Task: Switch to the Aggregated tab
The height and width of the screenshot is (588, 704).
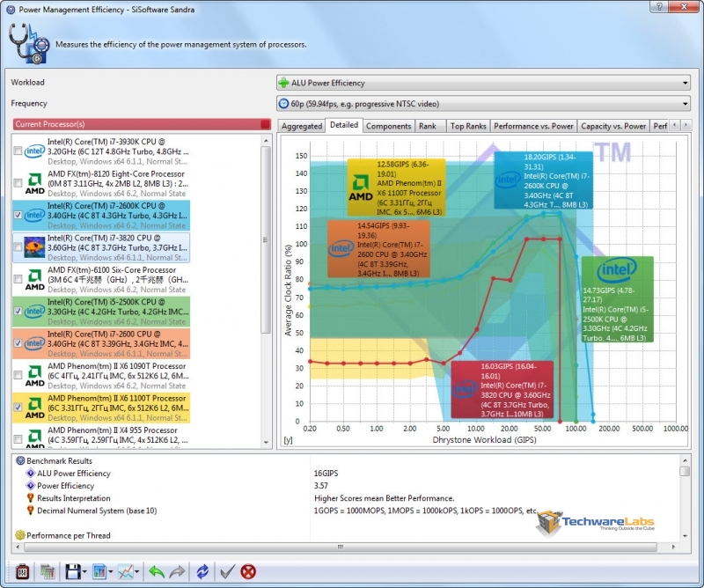Action: pos(302,126)
